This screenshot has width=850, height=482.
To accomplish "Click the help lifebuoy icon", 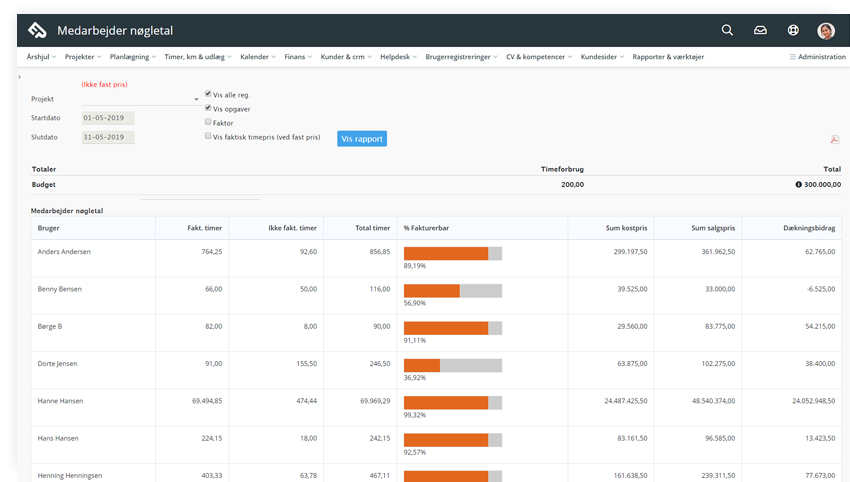I will point(793,30).
